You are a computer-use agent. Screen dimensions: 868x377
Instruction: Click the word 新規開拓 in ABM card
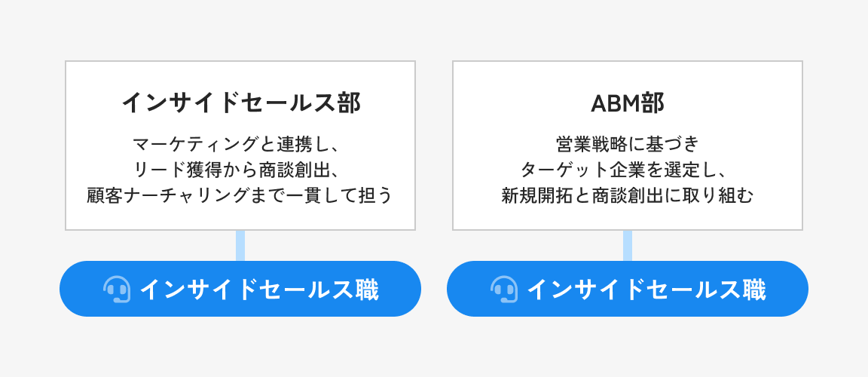(x=536, y=195)
